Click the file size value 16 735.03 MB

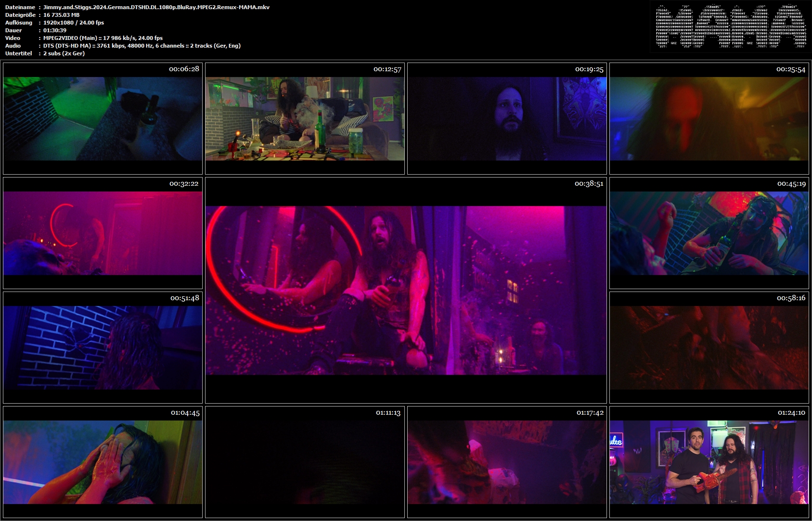(x=62, y=15)
